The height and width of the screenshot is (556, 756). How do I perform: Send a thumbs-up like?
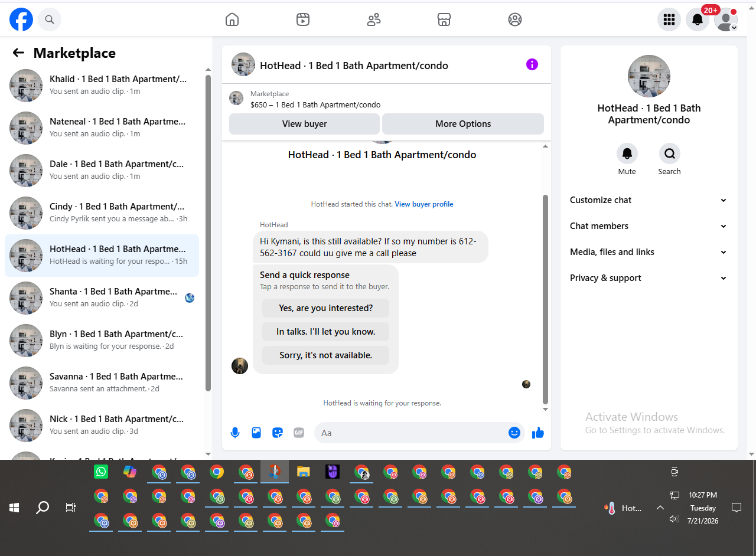[538, 433]
